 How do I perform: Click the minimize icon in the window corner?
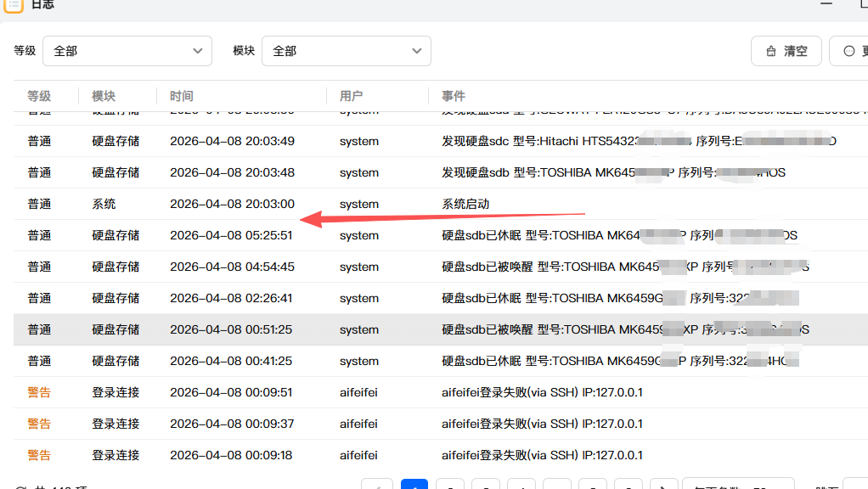point(826,6)
